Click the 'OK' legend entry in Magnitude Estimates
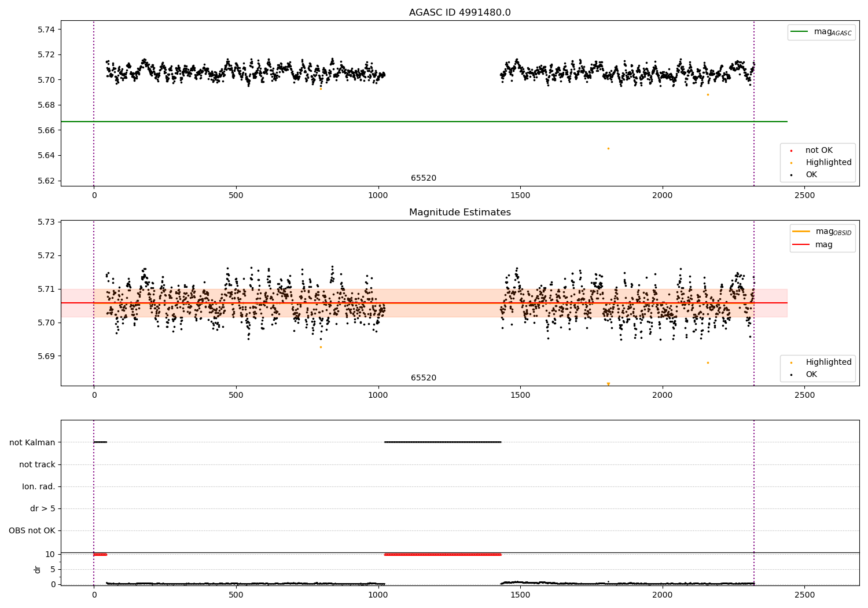Screen dimensions: 868x608 811,375
